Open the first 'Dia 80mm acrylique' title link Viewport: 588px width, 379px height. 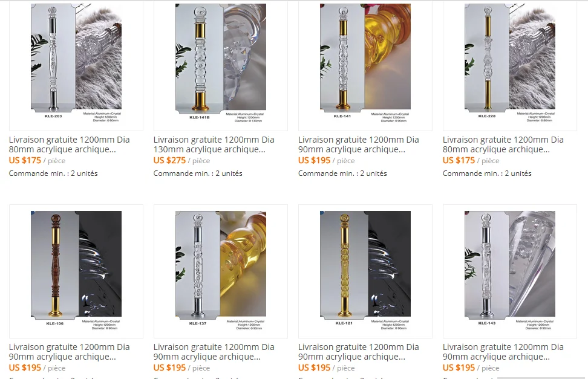click(70, 144)
